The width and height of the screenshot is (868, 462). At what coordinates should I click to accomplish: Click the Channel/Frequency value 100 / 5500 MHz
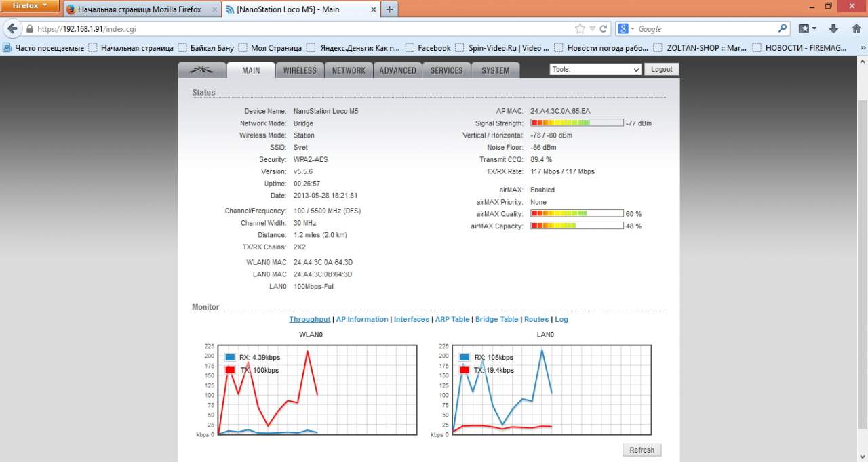pyautogui.click(x=327, y=211)
